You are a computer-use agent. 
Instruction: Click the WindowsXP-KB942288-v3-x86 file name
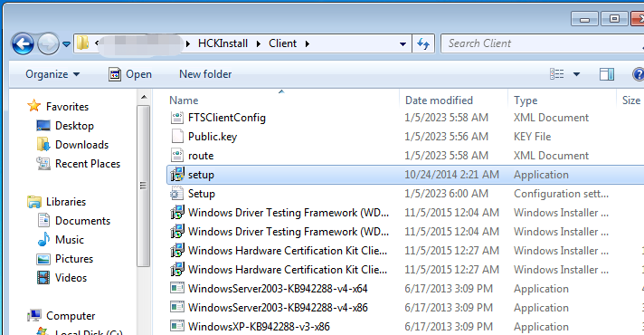click(259, 326)
